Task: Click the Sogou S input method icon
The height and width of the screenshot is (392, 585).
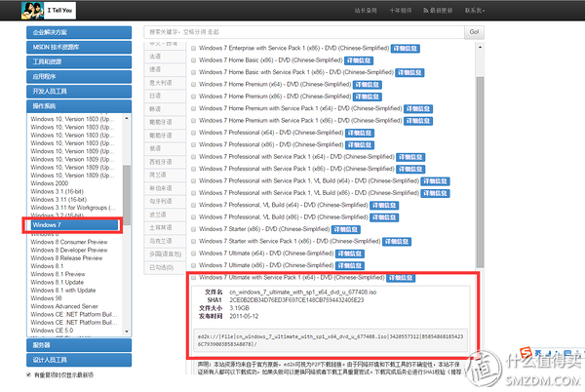Action: [526, 352]
